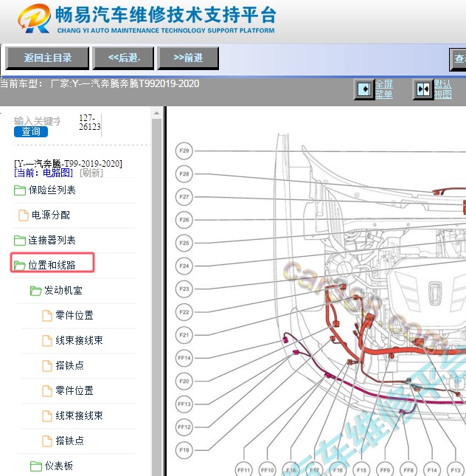
Task: Go back with <<后退 button
Action: tap(123, 58)
